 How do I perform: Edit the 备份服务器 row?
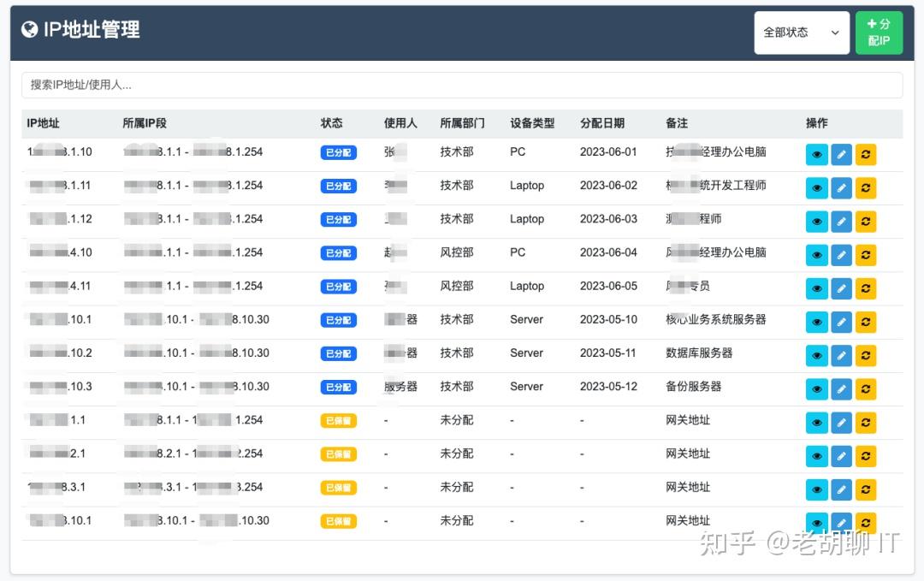842,389
